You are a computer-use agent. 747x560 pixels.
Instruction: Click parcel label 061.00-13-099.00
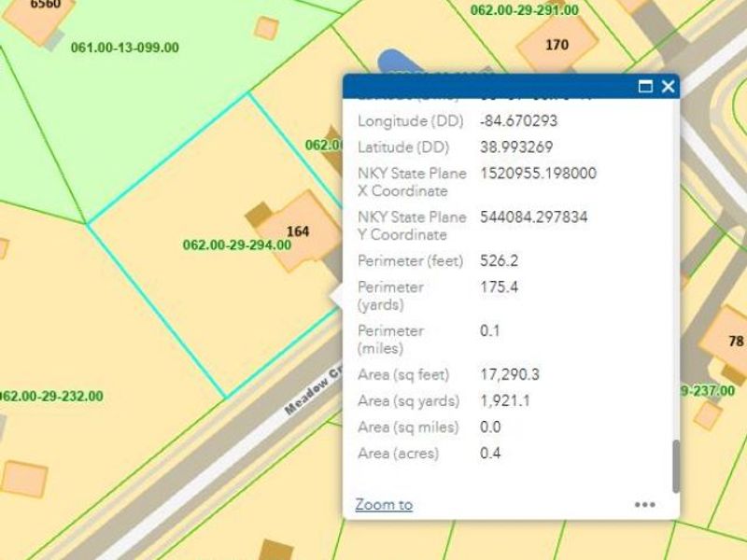(x=125, y=47)
